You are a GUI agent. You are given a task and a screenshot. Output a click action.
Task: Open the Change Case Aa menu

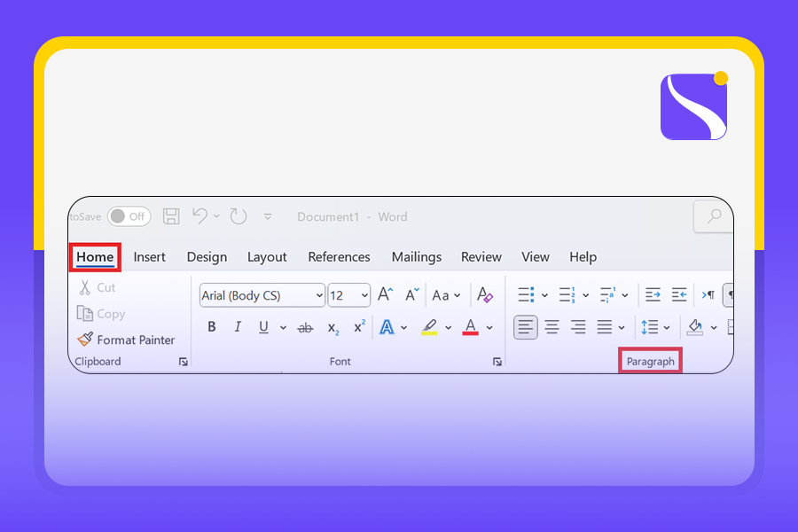446,295
